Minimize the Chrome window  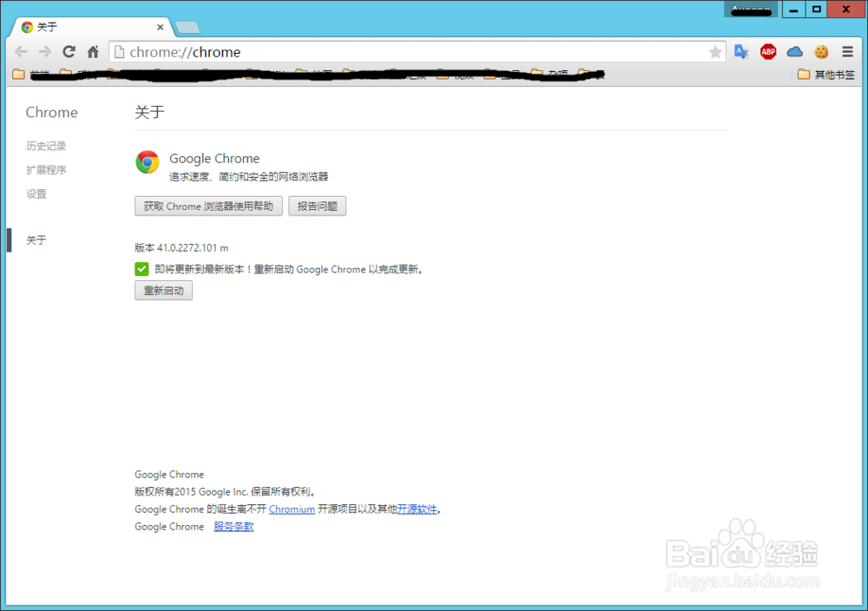(x=793, y=10)
